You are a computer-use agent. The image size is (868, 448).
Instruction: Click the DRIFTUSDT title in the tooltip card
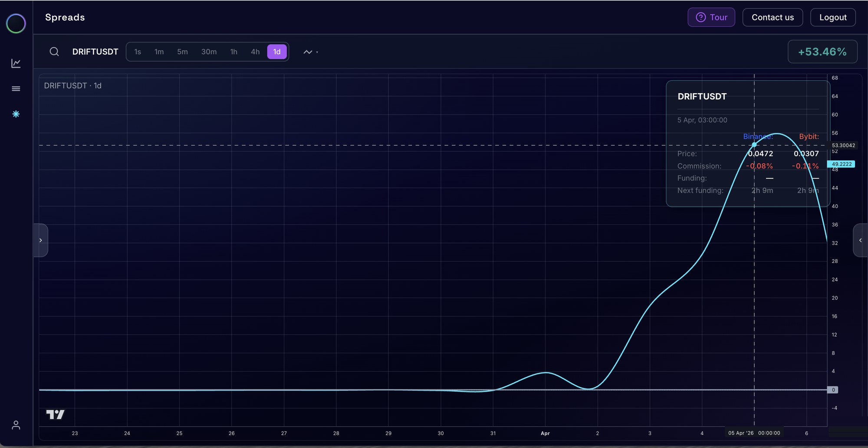(702, 96)
